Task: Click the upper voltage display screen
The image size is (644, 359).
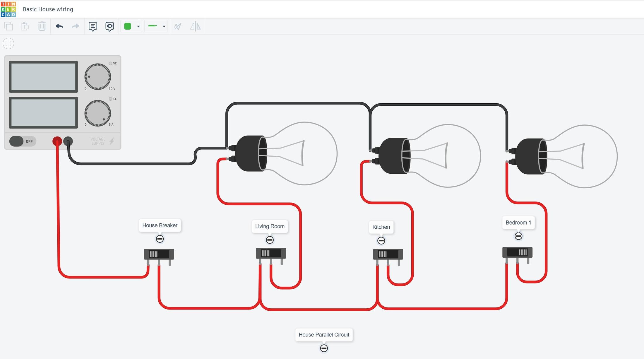Action: click(43, 77)
